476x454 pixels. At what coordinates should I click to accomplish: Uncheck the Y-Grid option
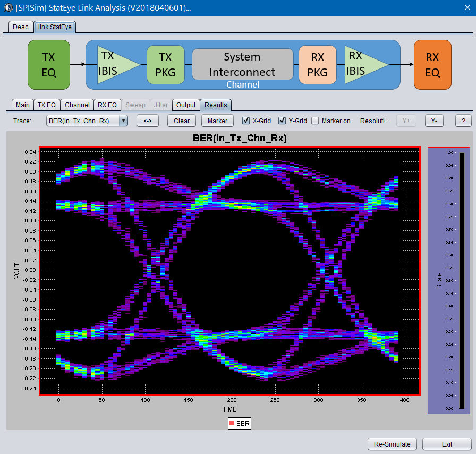pos(282,121)
